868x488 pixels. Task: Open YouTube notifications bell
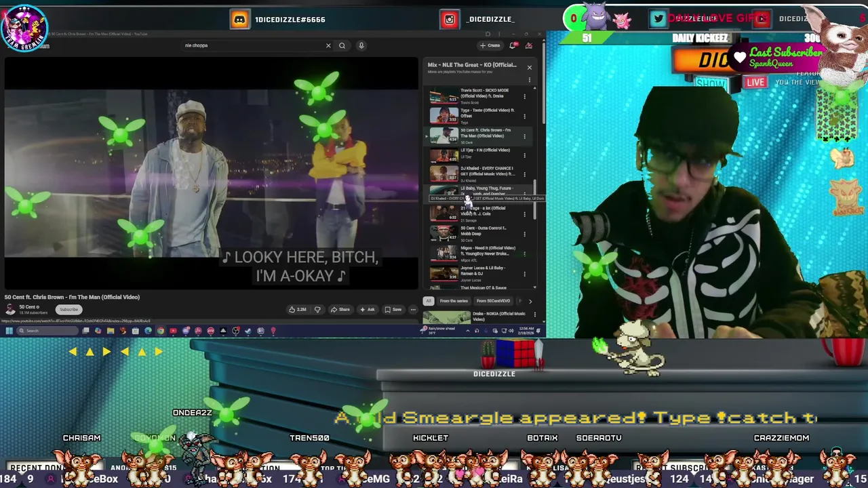click(513, 45)
